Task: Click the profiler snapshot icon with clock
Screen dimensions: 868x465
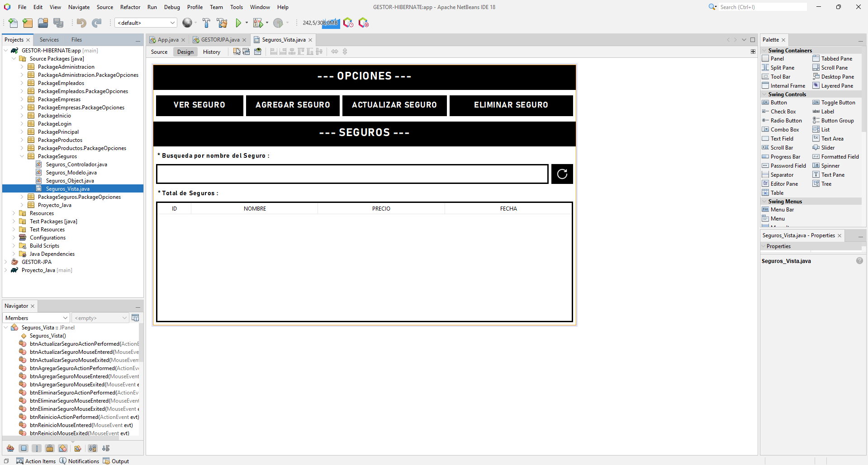Action: click(348, 23)
